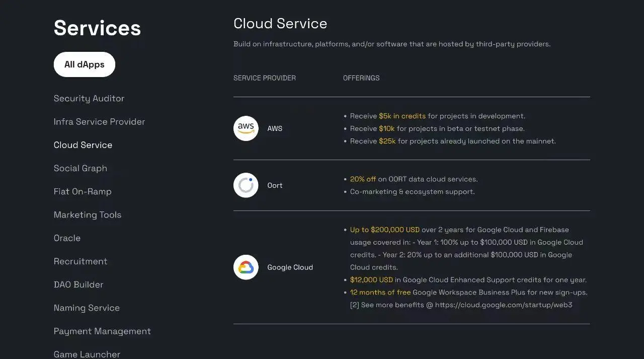Select the Recruitment category
This screenshot has height=359, width=644.
coord(80,261)
